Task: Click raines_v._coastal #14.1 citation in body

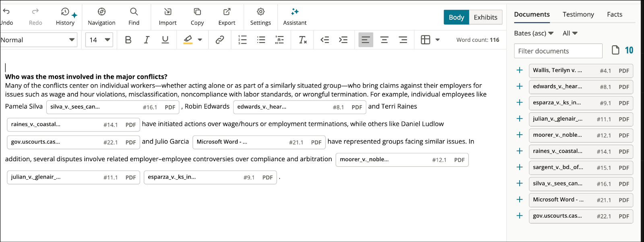Action: [x=74, y=125]
